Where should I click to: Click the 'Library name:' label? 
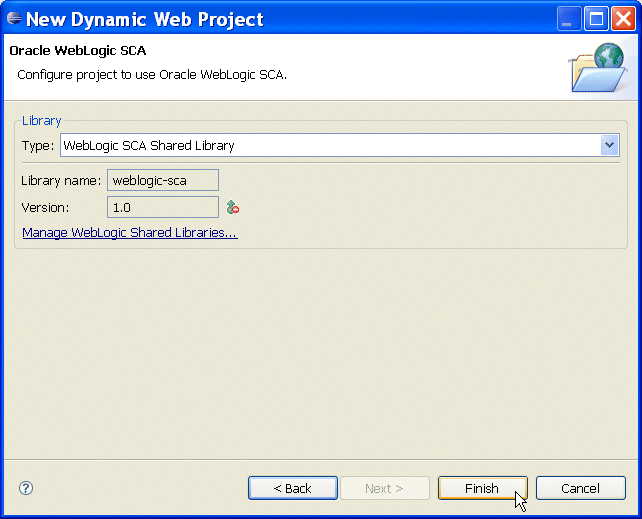click(61, 181)
